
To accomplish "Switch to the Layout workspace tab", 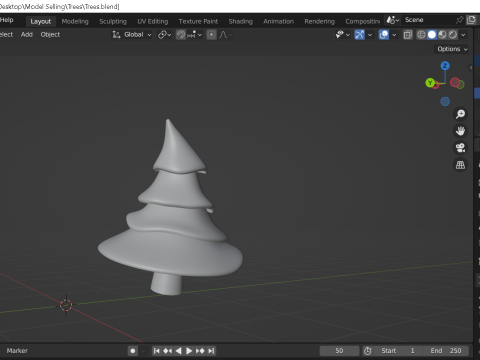I will tap(41, 21).
